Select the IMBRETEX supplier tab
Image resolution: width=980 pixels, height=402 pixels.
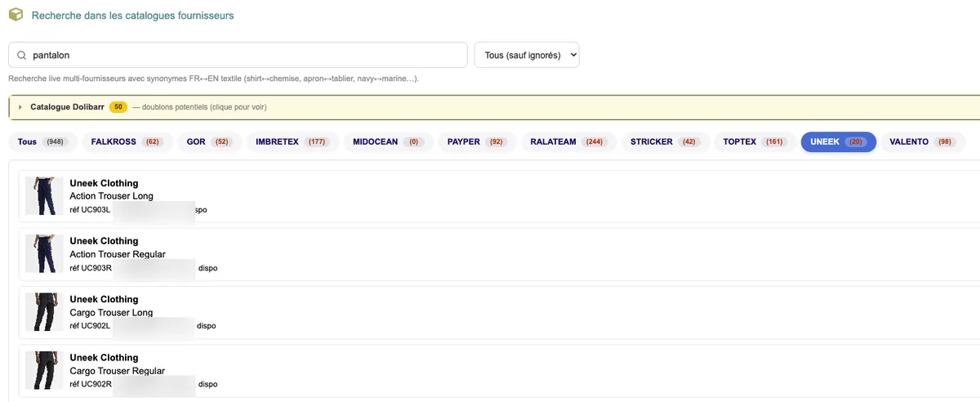pos(292,142)
